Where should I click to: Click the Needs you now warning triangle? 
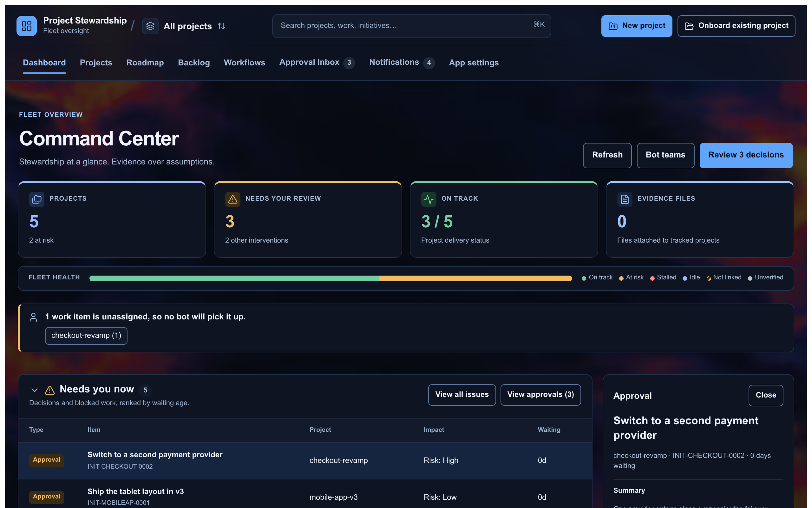(x=50, y=390)
